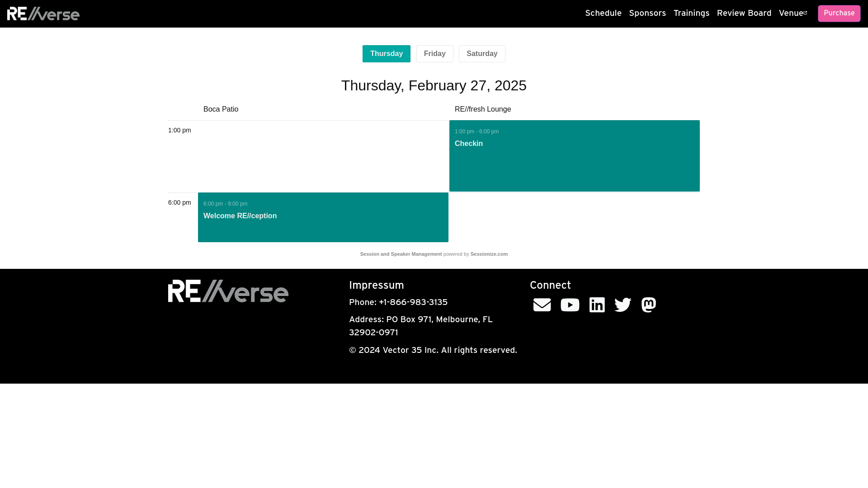Click the Review Board navigation link
The width and height of the screenshot is (868, 488).
pyautogui.click(x=744, y=13)
